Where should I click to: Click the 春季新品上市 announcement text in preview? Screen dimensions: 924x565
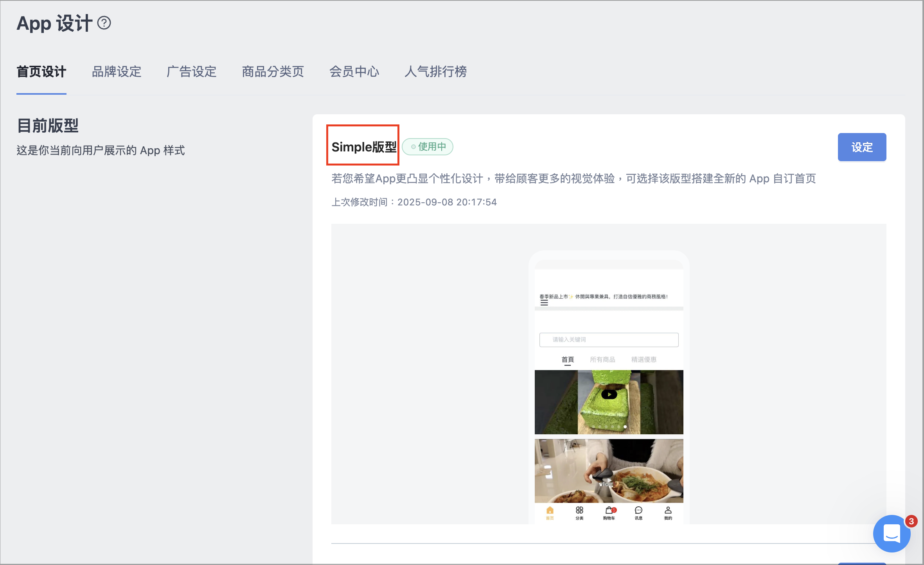[x=604, y=297]
